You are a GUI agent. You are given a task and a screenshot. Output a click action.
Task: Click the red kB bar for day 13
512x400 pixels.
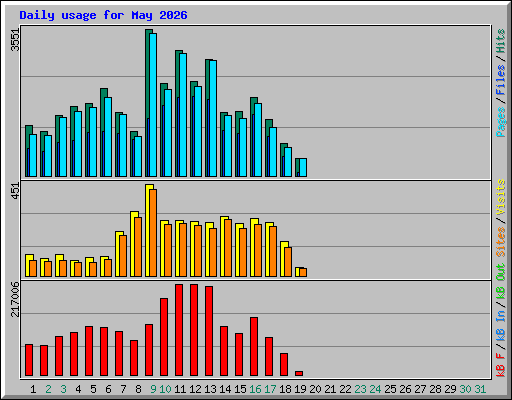pyautogui.click(x=209, y=331)
